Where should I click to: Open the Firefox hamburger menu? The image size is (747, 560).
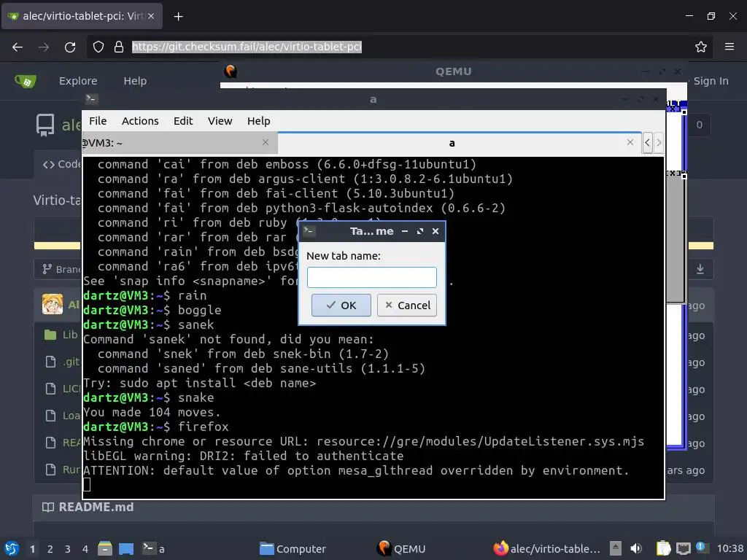[x=729, y=47]
